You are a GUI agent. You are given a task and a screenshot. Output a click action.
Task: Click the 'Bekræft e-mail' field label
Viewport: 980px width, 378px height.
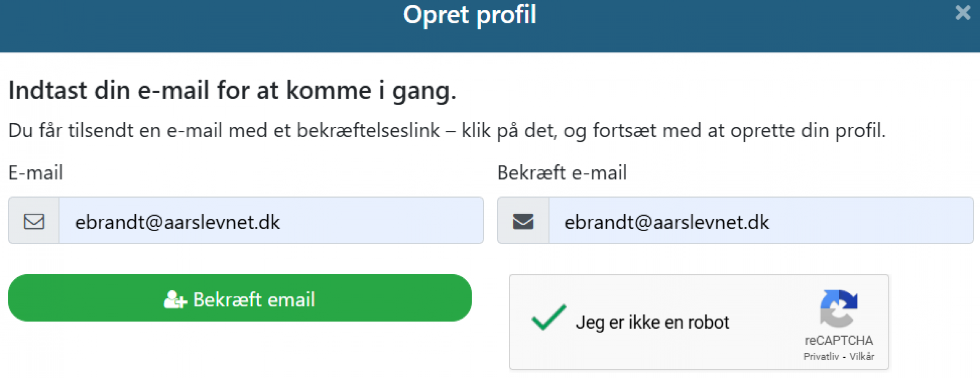click(x=562, y=173)
